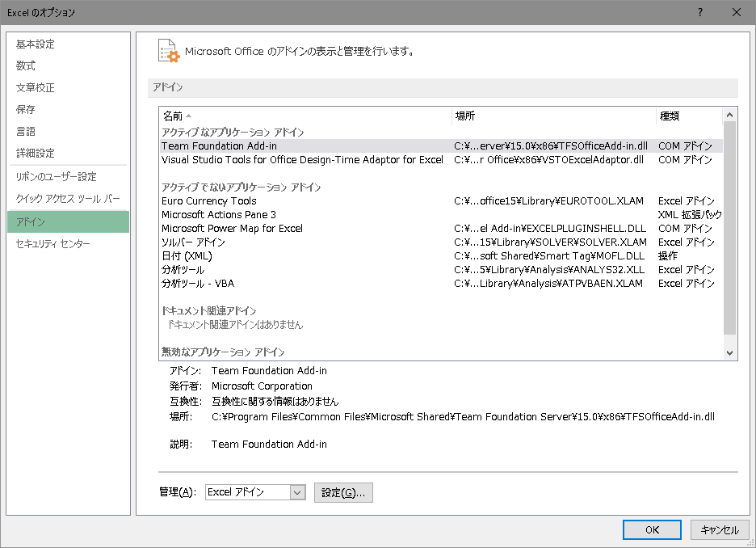756x548 pixels.
Task: Open the 基本設定 category
Action: coord(68,44)
